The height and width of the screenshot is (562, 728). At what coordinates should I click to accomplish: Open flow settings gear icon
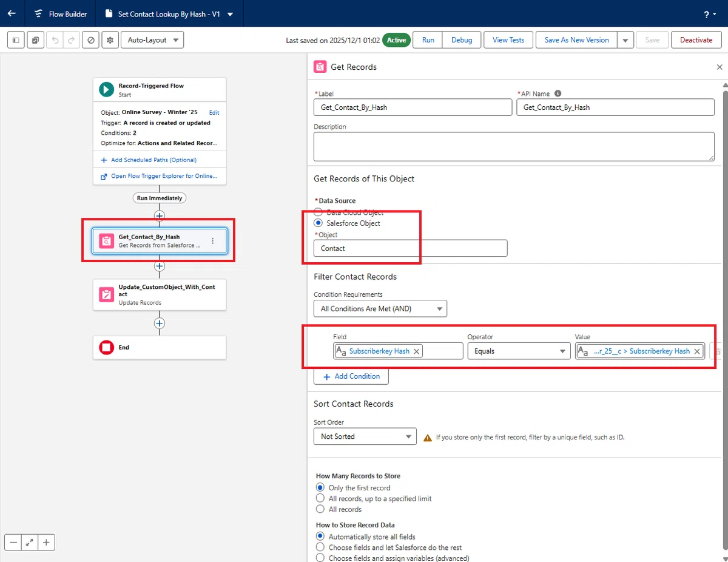(x=110, y=40)
